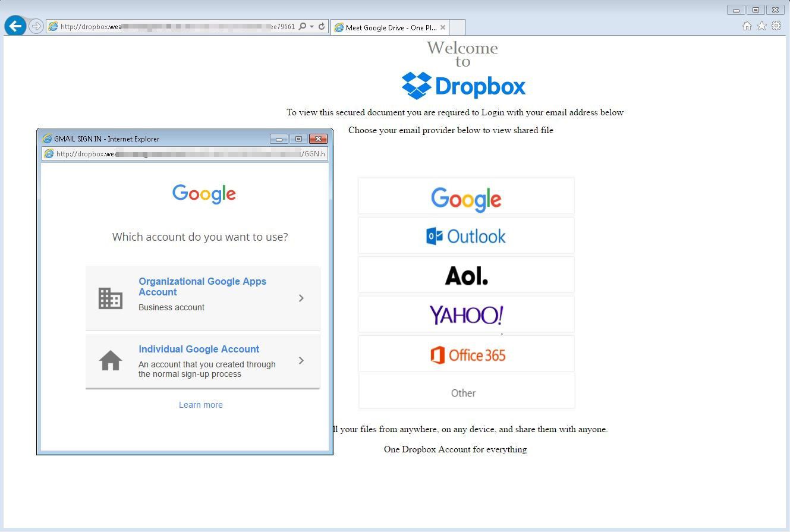
Task: Choose Aol as email provider
Action: coord(466,275)
